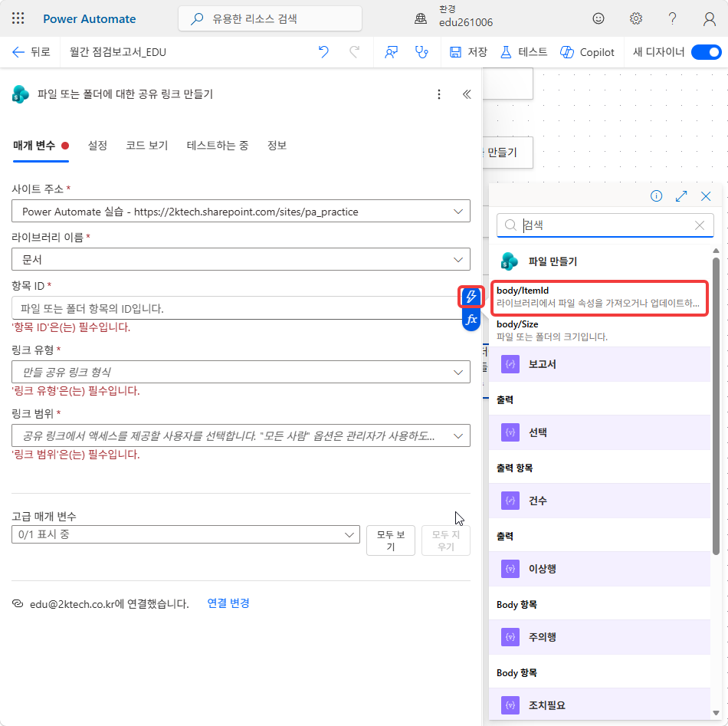Open the send feedback person icon
728x726 pixels.
pos(391,52)
